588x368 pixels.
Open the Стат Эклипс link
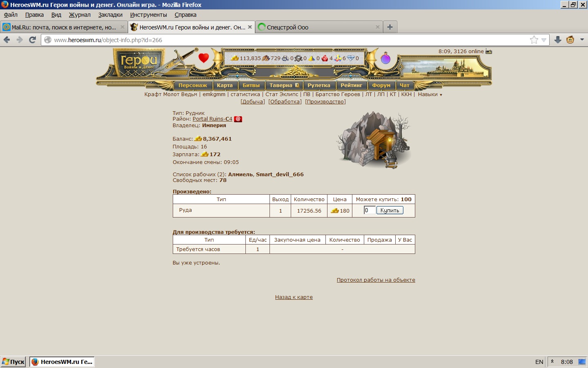[x=282, y=94]
